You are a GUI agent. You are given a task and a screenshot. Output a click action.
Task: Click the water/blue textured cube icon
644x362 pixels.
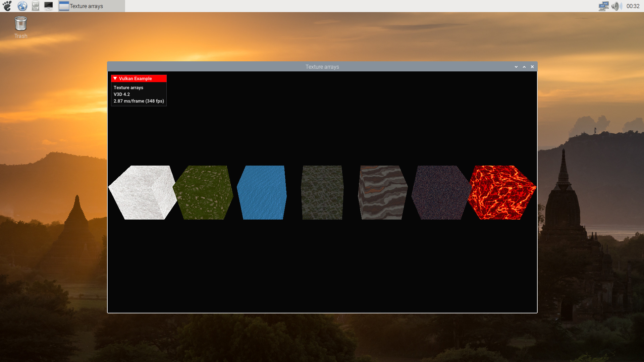[x=262, y=192]
